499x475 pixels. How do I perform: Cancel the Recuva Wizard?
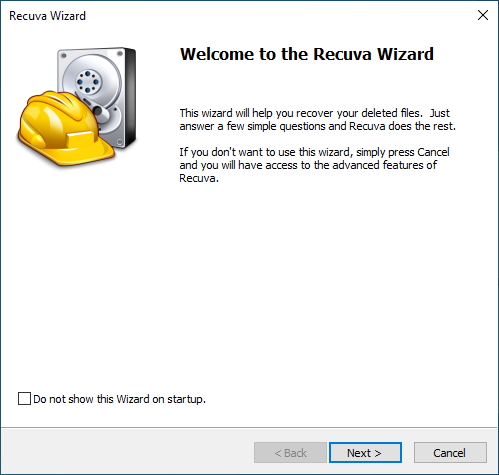pos(450,453)
